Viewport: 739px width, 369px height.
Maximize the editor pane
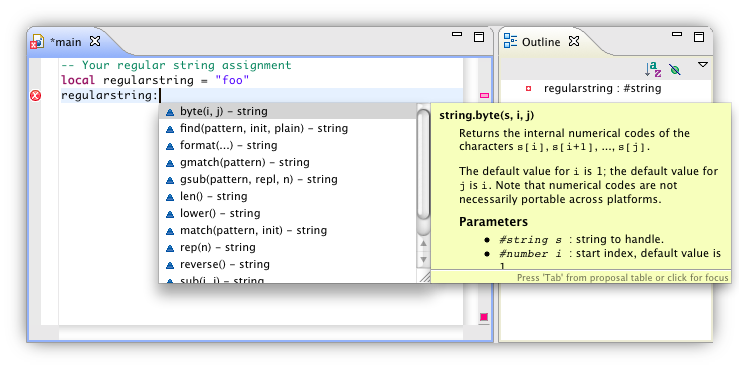pos(479,37)
